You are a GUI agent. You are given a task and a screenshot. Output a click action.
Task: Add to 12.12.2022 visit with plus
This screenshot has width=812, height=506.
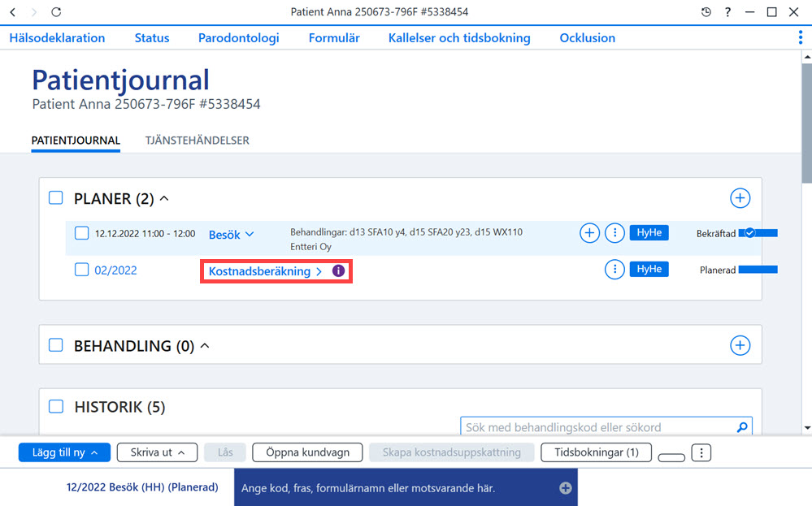(x=589, y=233)
